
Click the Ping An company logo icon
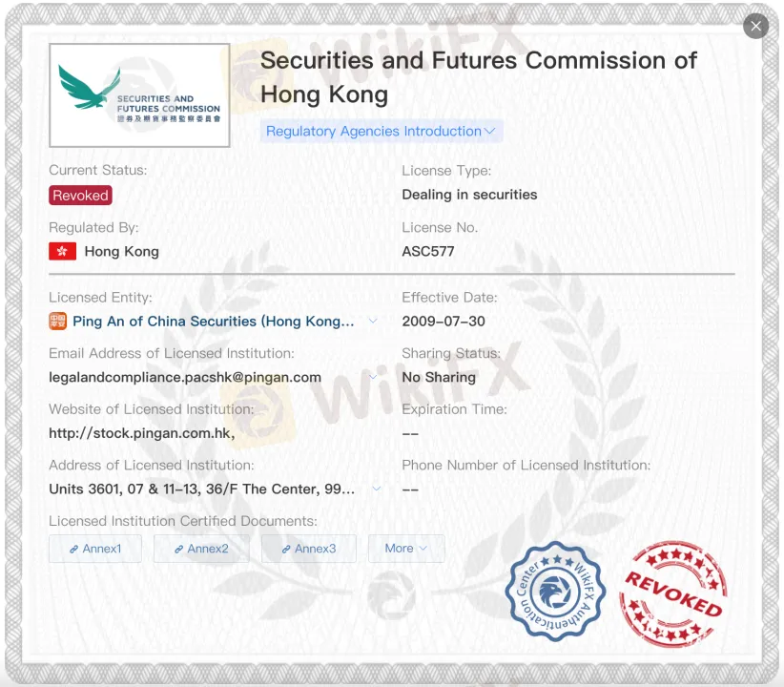[58, 322]
